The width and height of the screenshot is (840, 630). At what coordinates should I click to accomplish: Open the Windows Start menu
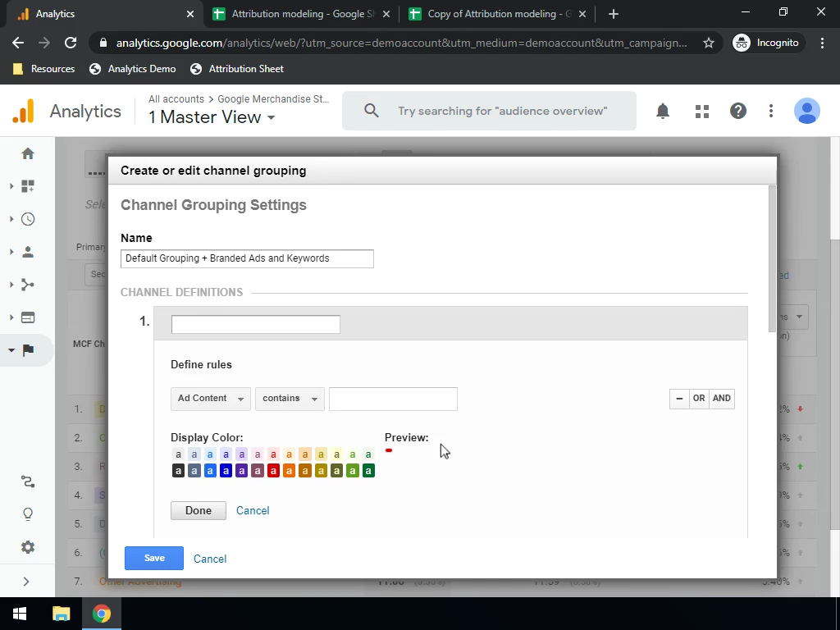coord(20,614)
